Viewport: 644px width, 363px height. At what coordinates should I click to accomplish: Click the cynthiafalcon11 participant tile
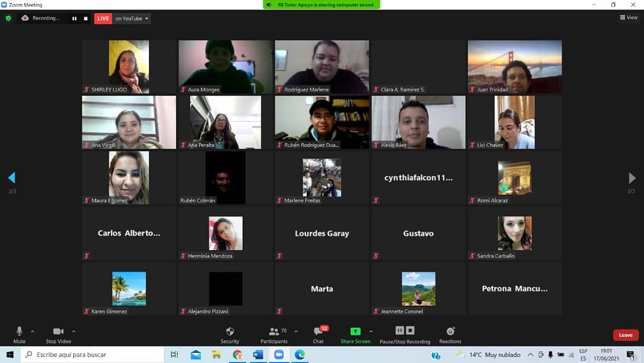[x=419, y=177]
